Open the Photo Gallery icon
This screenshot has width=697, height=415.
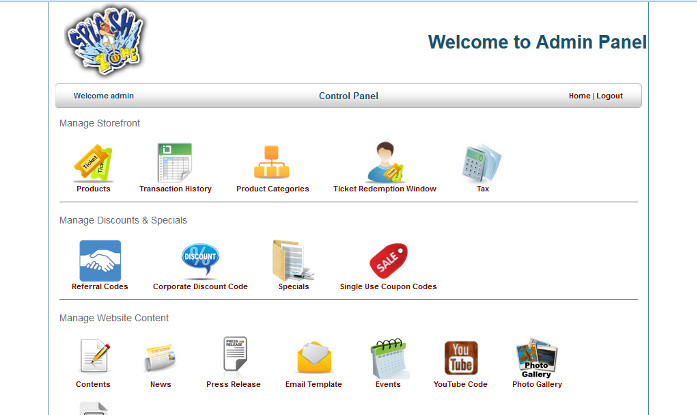point(537,357)
